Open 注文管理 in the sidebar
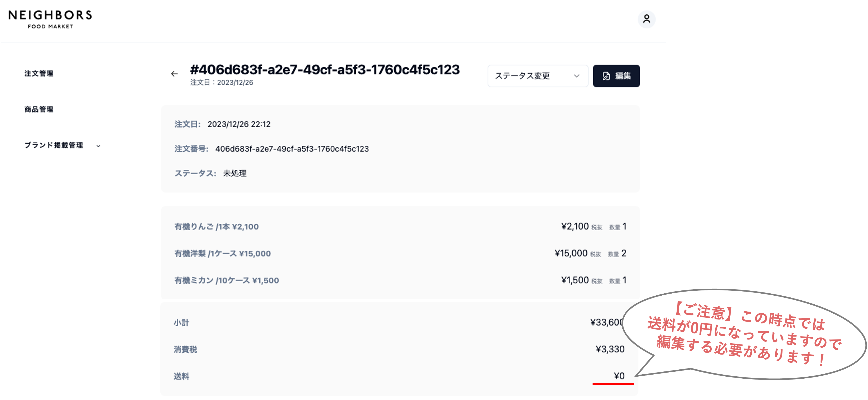Image resolution: width=868 pixels, height=400 pixels. click(39, 74)
